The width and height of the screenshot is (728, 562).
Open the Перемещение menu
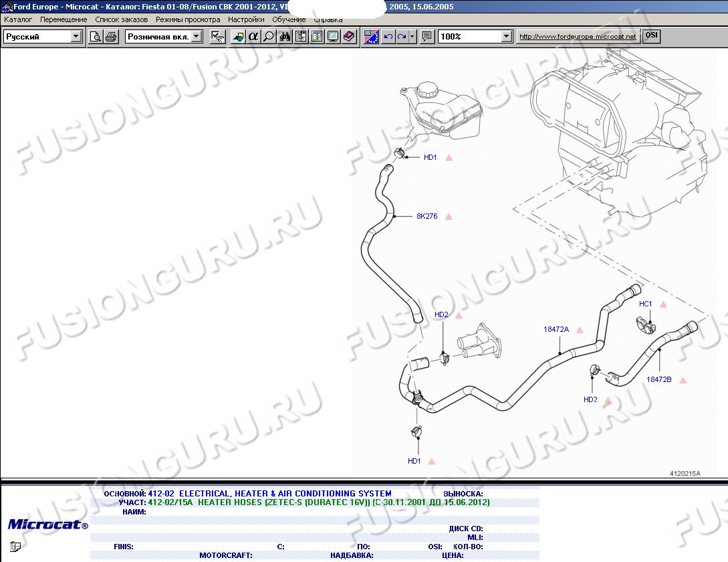click(x=64, y=19)
